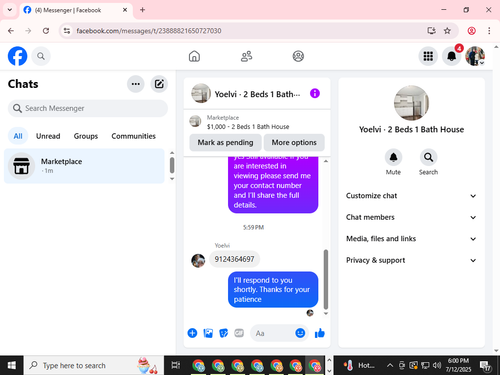
Task: Choose a GIF icon in composer
Action: pos(239,333)
